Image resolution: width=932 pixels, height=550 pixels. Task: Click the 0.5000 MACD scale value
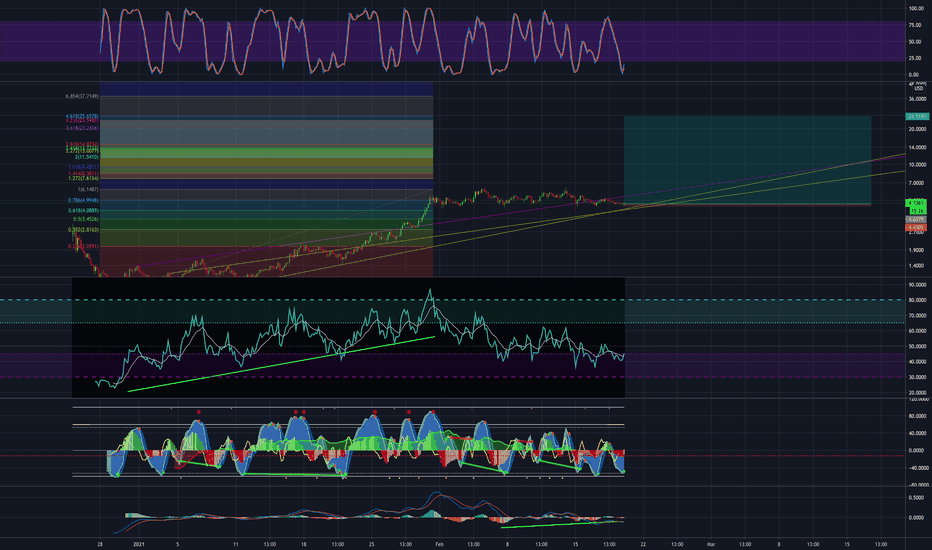(917, 498)
